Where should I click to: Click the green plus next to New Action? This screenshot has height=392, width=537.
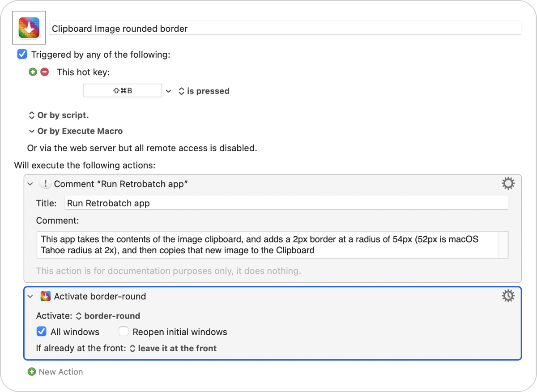point(32,371)
